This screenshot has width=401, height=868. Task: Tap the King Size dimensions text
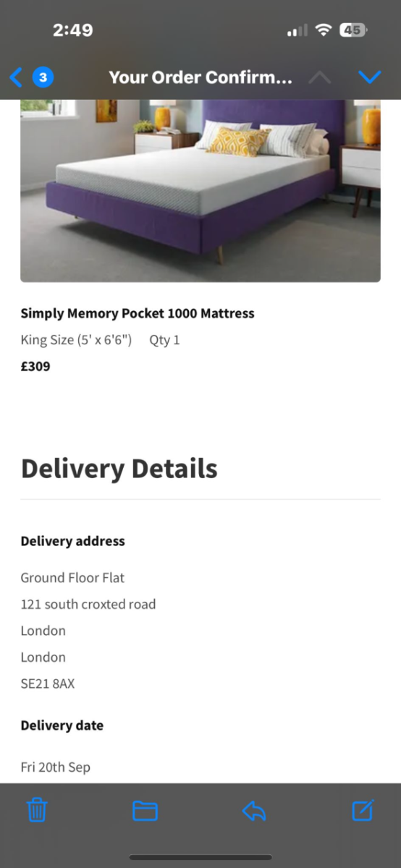(76, 340)
